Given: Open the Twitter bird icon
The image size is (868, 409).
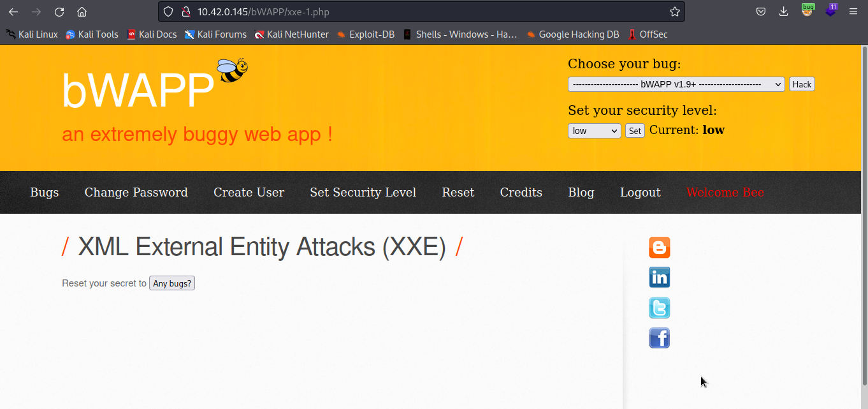Looking at the screenshot, I should pos(660,308).
